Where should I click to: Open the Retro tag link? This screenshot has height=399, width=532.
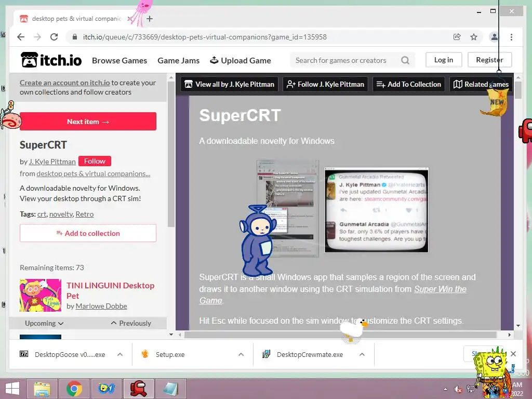pos(85,214)
